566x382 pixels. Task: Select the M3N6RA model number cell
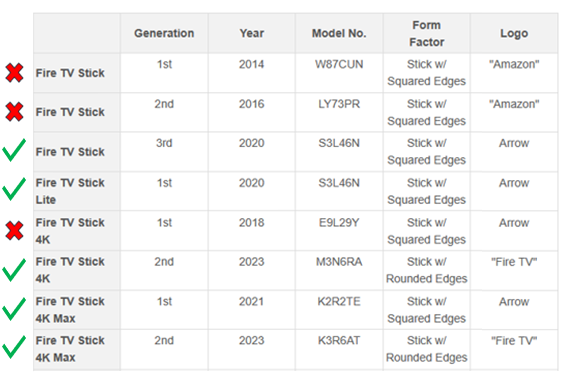pyautogui.click(x=339, y=270)
